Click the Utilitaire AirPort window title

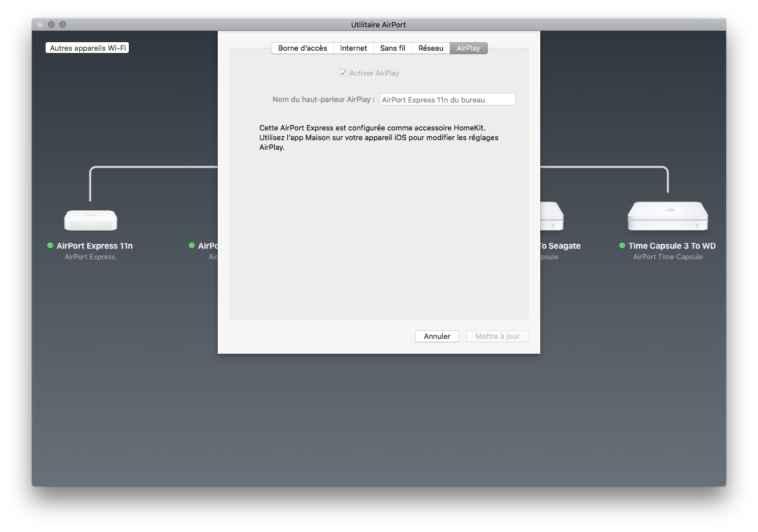378,24
